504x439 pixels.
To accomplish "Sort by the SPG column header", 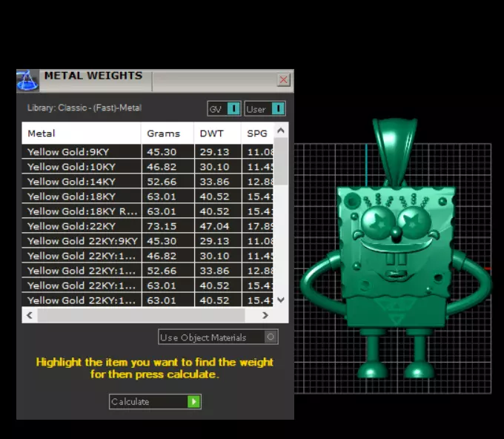I will click(x=257, y=133).
